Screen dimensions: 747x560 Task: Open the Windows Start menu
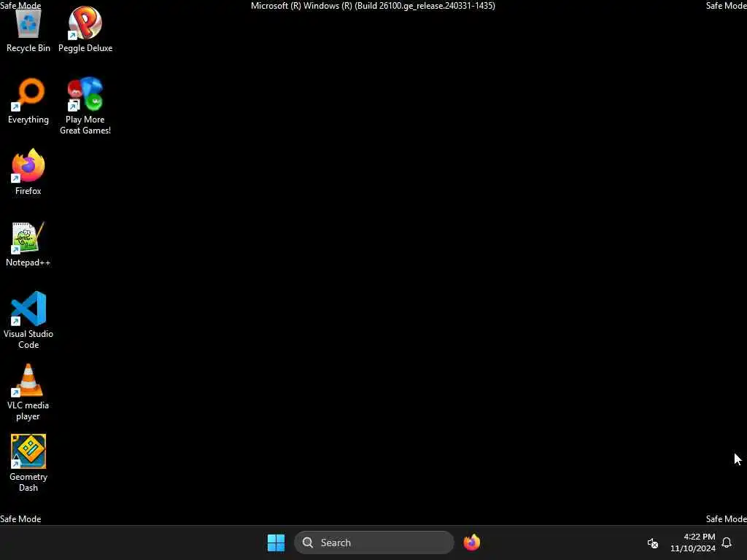(276, 542)
